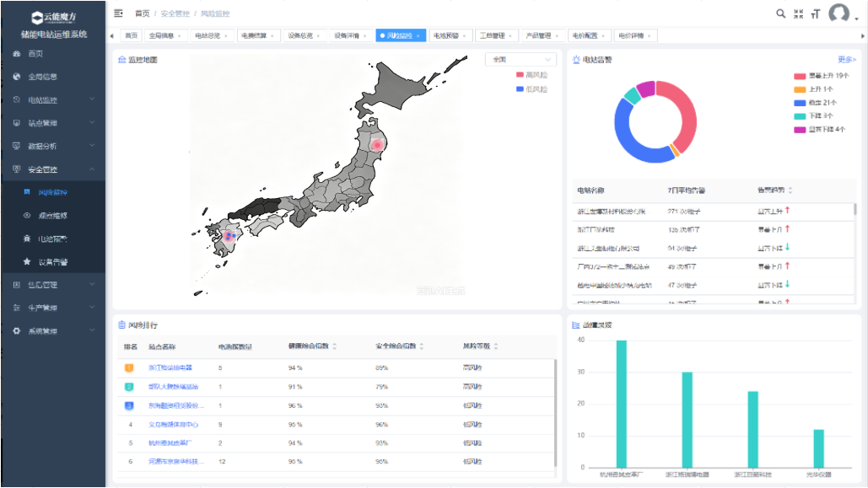Close the 电价配置 tab with its x
The width and height of the screenshot is (868, 488).
(603, 36)
